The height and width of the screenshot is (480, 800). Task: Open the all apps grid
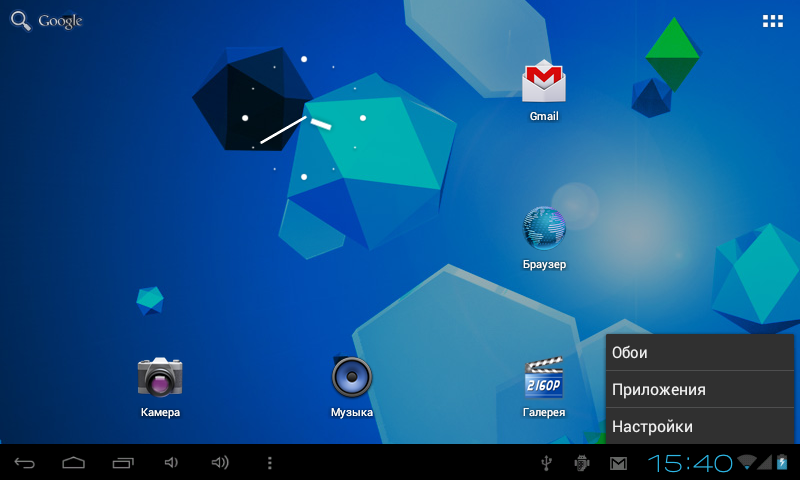(772, 21)
